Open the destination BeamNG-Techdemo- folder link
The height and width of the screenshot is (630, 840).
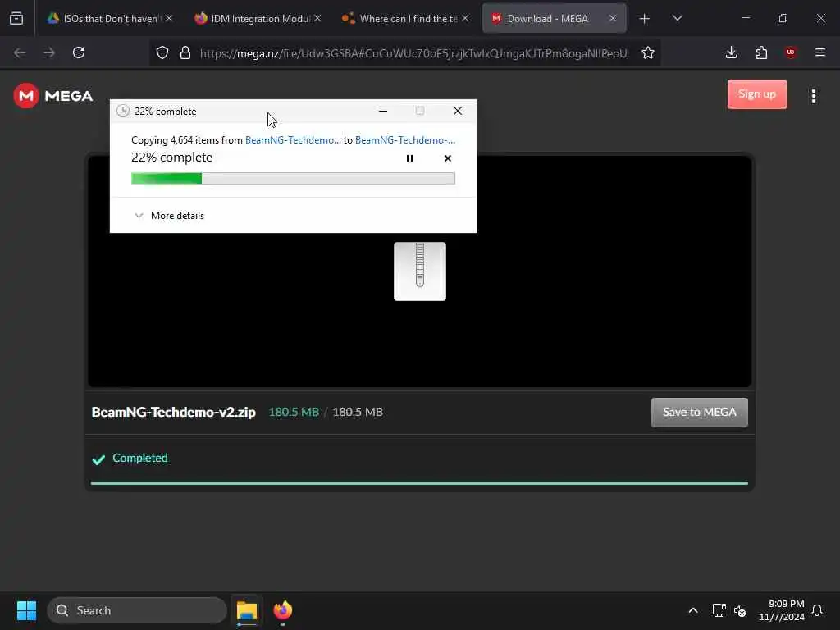tap(405, 139)
